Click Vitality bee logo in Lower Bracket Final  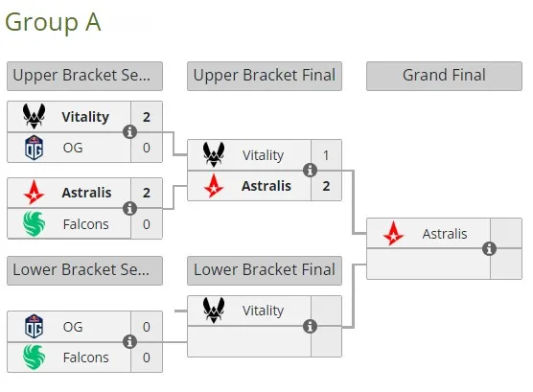214,311
